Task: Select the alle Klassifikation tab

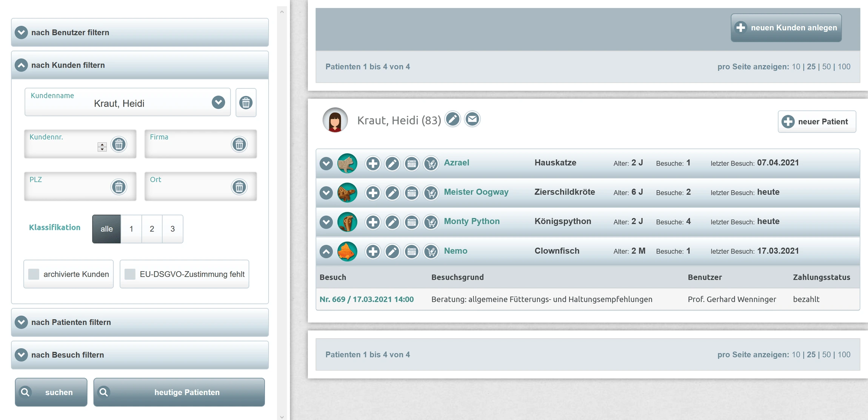Action: pos(106,229)
